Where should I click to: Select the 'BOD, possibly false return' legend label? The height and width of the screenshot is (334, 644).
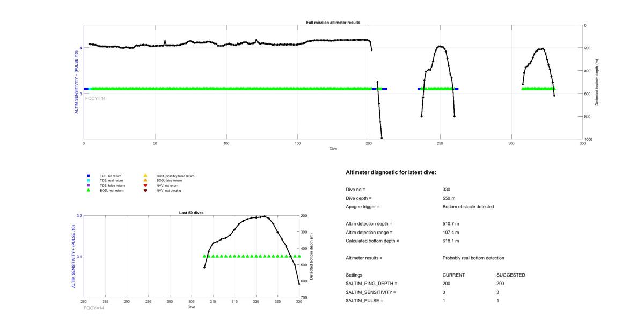pyautogui.click(x=175, y=176)
